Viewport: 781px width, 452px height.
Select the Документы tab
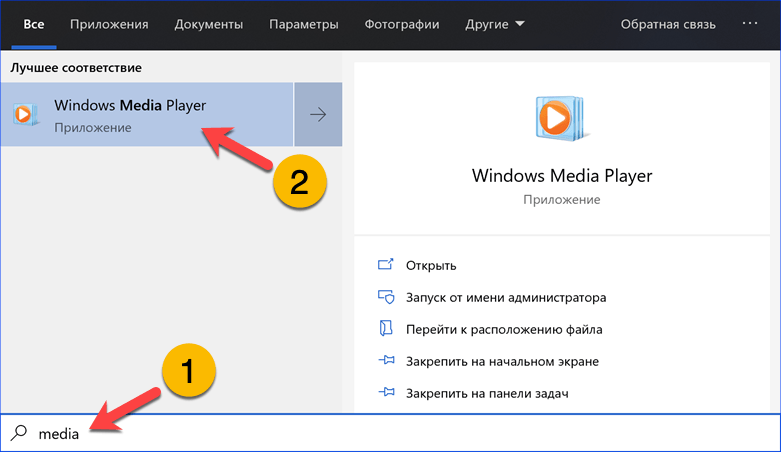coord(209,24)
